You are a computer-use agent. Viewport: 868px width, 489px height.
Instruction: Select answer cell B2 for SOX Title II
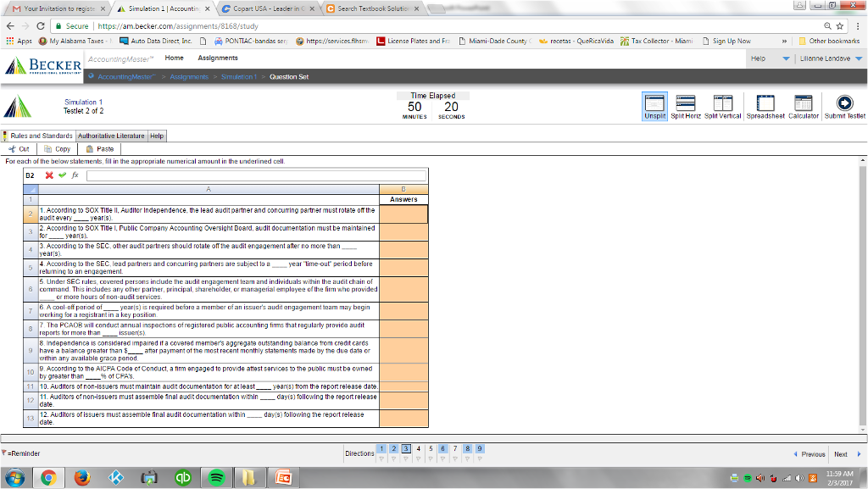[403, 214]
